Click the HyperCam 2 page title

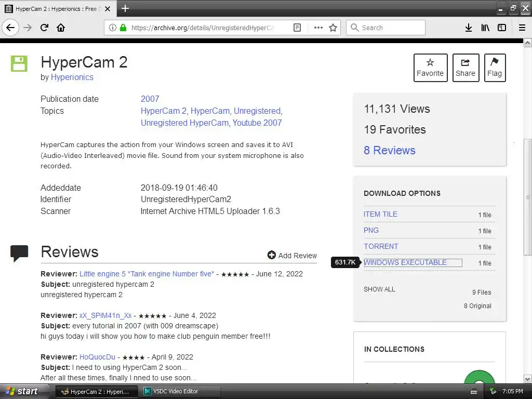click(x=84, y=62)
